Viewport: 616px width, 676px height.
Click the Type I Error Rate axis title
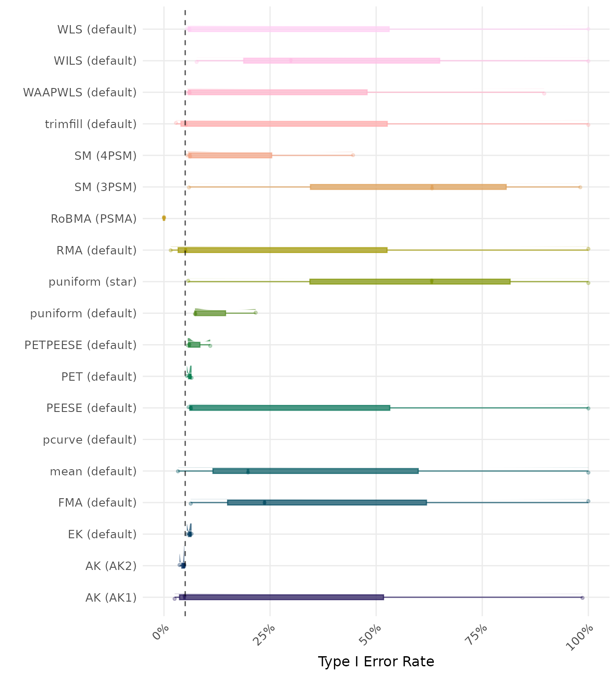click(x=376, y=661)
